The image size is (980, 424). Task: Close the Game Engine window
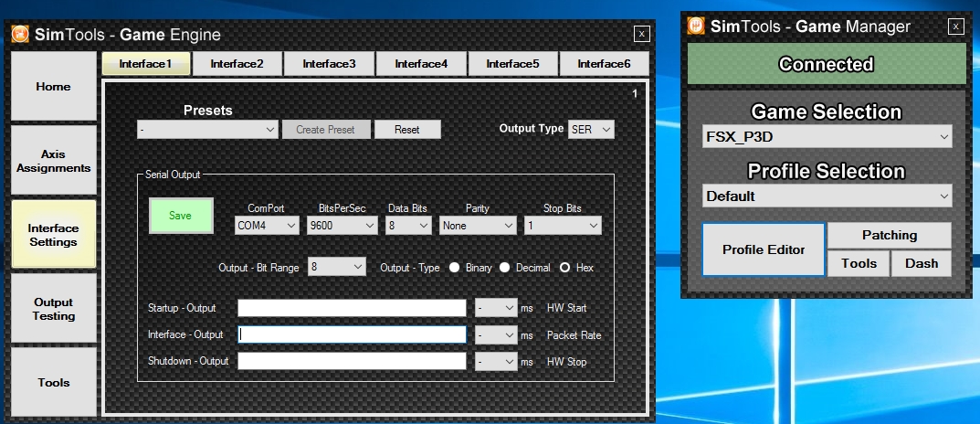[x=642, y=34]
